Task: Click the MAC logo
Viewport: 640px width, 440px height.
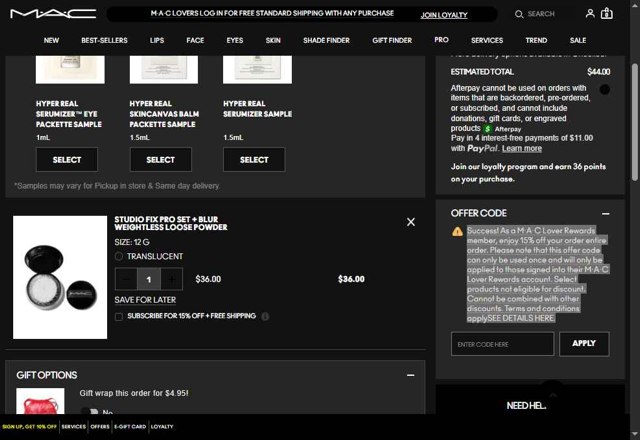Action: point(53,14)
